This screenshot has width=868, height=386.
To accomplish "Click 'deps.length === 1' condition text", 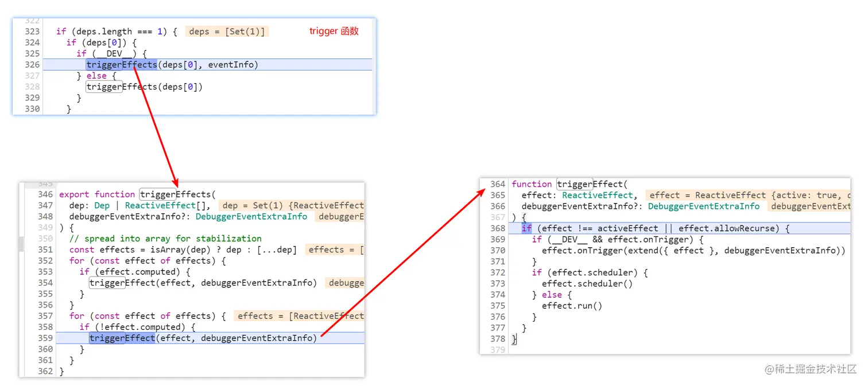I will click(x=119, y=32).
